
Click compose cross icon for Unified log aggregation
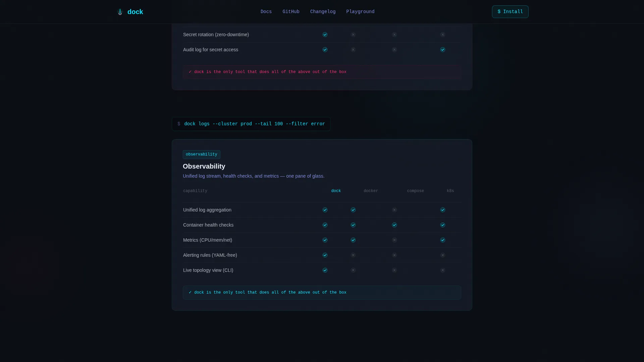point(394,210)
